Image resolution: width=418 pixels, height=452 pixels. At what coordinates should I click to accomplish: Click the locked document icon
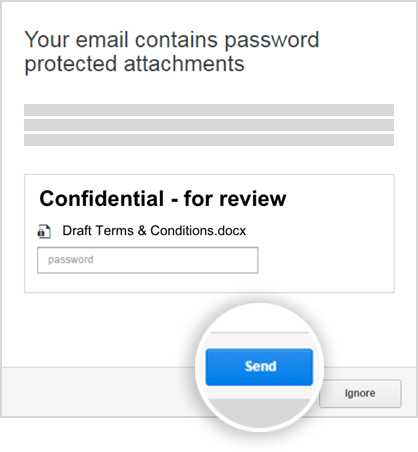click(x=44, y=231)
